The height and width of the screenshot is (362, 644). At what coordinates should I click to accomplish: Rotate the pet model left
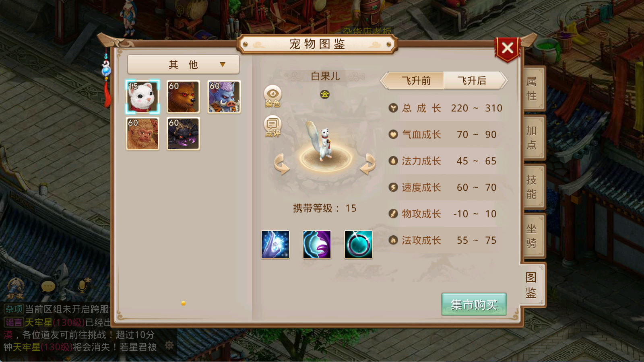click(282, 164)
